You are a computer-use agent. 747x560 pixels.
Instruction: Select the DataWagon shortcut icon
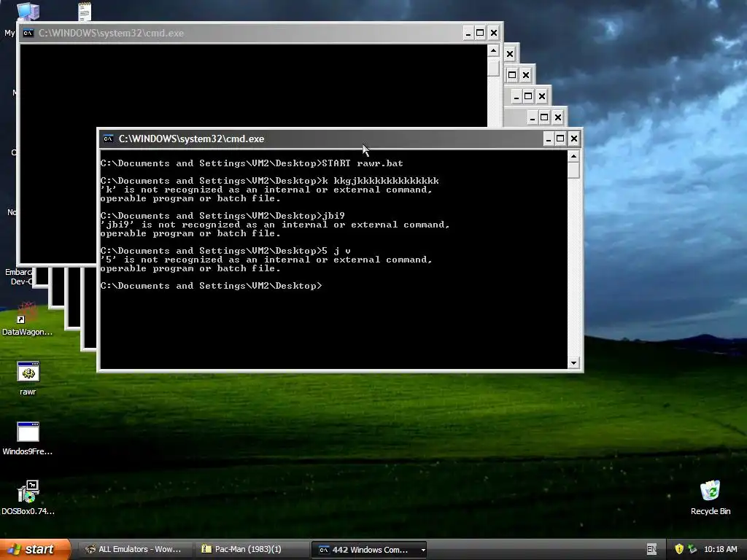[27, 312]
